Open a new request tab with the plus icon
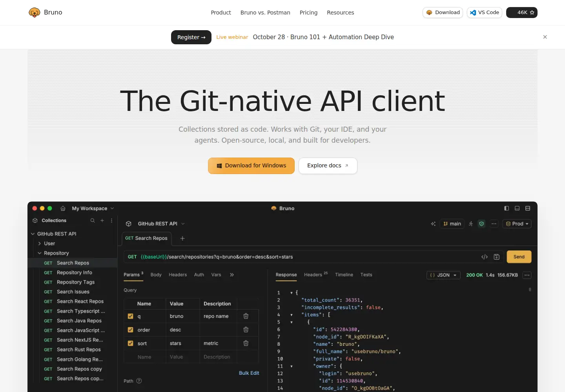 coord(182,238)
